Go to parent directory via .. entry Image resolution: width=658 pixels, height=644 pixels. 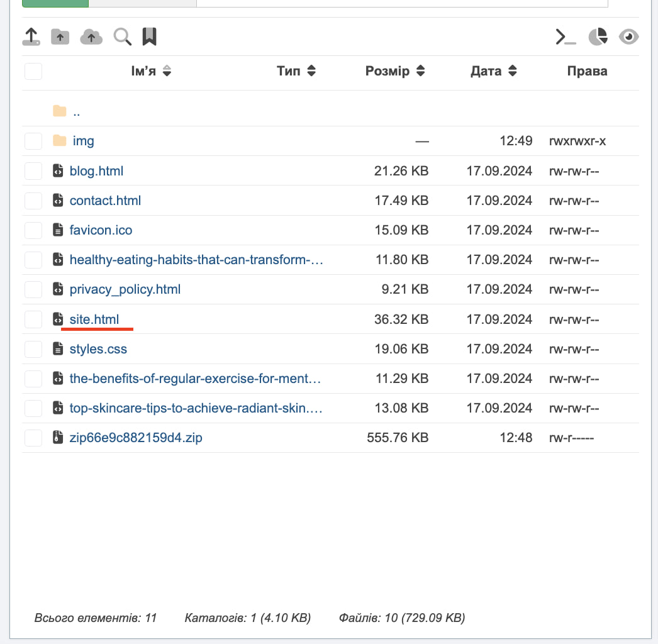tap(76, 112)
